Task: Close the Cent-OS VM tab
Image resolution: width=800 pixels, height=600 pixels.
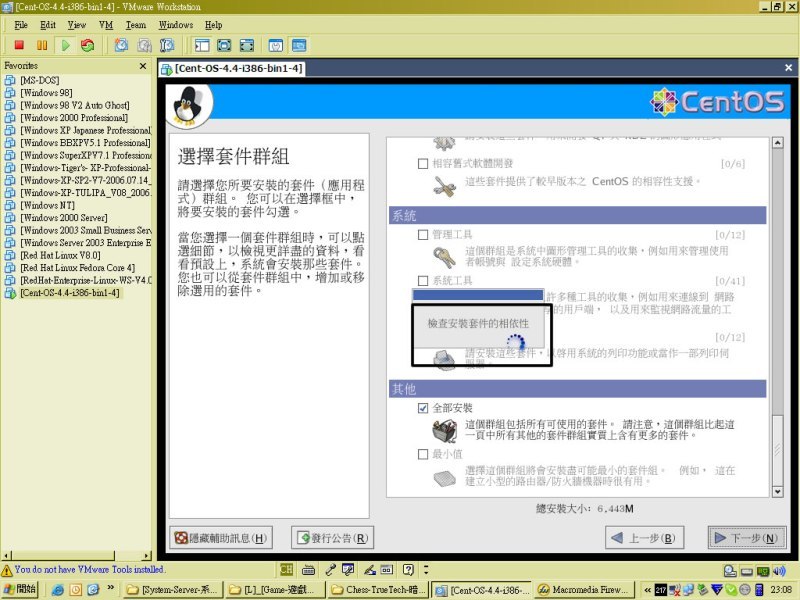Action: point(788,67)
